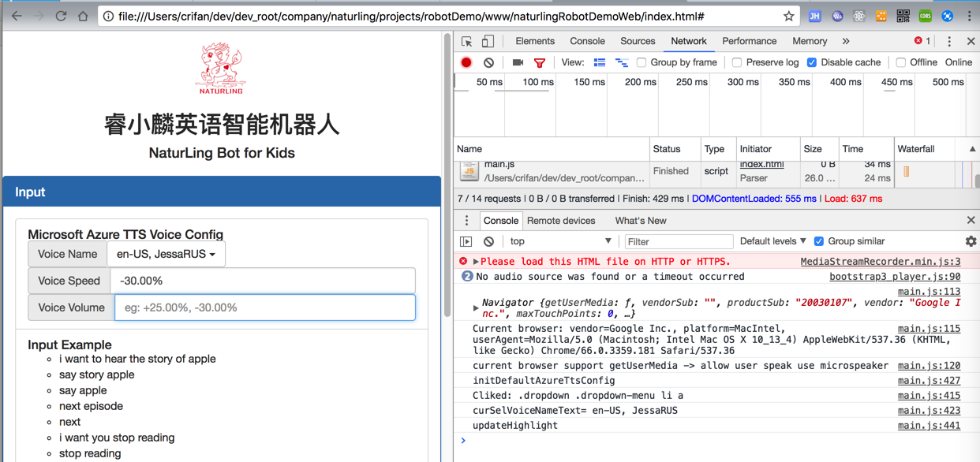
Task: Open the Sources tab
Action: point(638,41)
